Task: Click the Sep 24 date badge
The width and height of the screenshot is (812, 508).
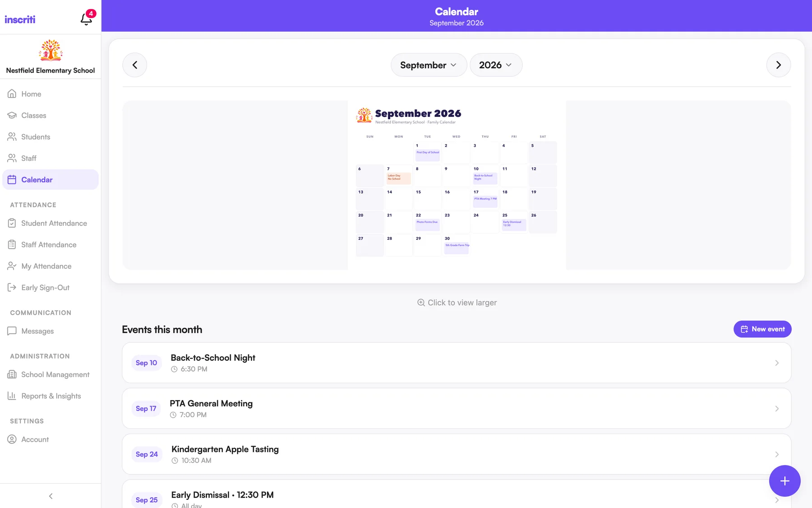Action: tap(147, 454)
